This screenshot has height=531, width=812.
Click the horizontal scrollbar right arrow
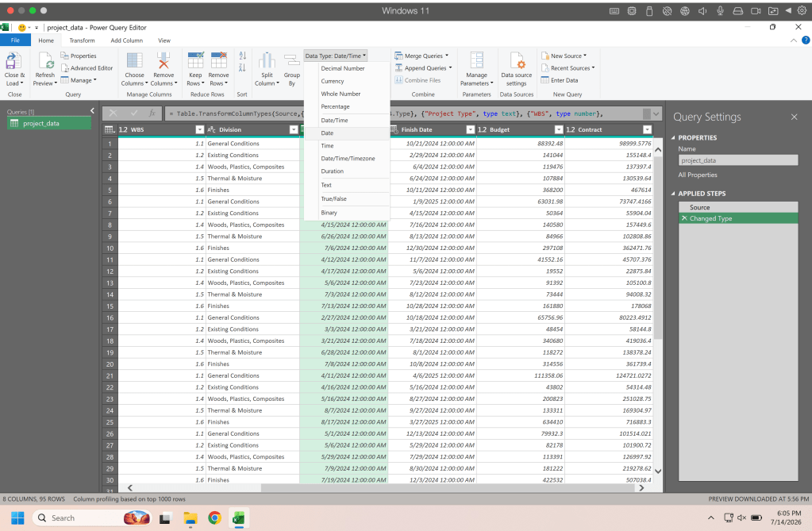pos(641,487)
